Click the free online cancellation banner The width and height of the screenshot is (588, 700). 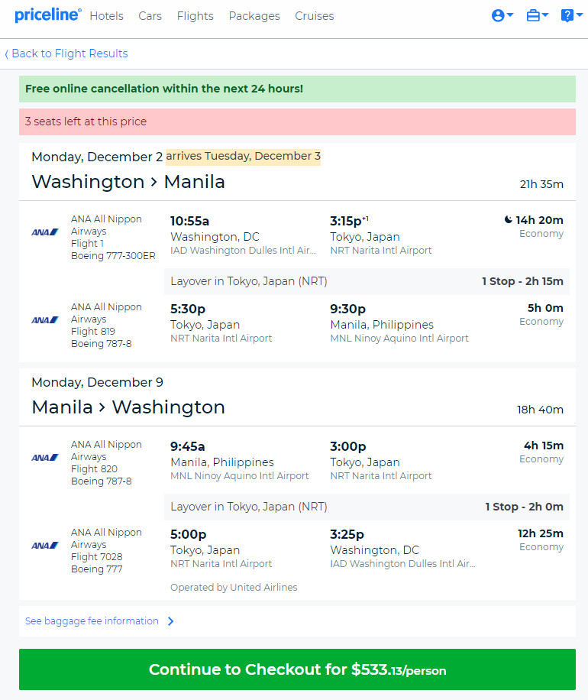click(x=297, y=89)
